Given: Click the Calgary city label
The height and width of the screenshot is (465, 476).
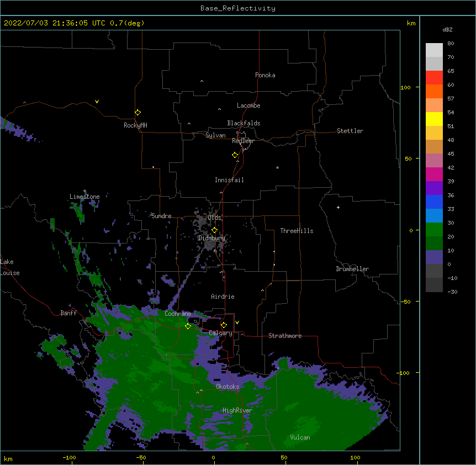Looking at the screenshot, I should tap(220, 333).
